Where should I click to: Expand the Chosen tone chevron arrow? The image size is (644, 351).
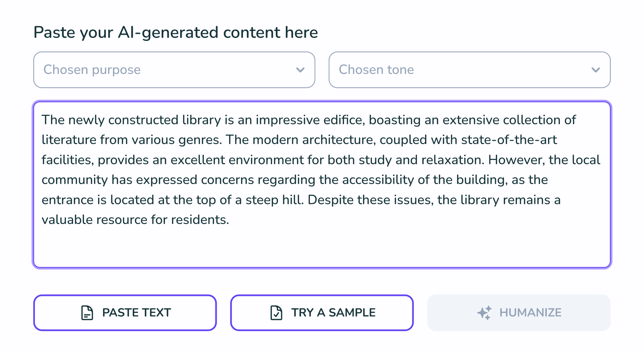pos(596,70)
